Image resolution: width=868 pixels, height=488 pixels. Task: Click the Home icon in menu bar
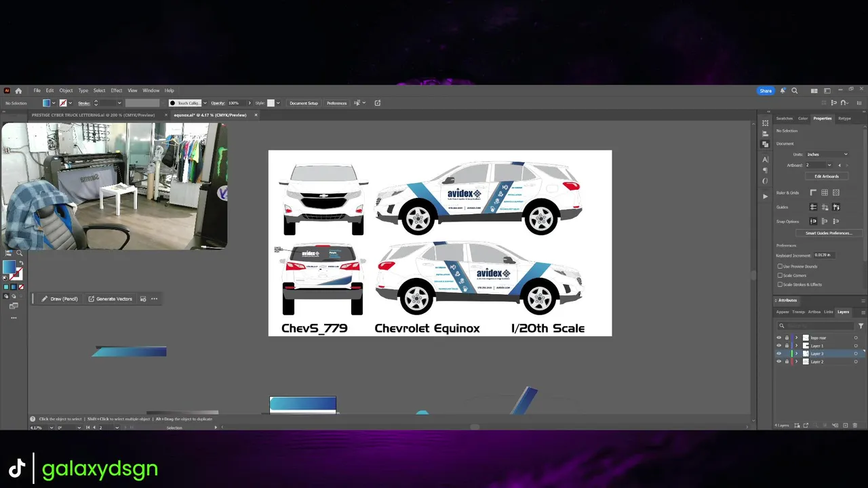(18, 91)
